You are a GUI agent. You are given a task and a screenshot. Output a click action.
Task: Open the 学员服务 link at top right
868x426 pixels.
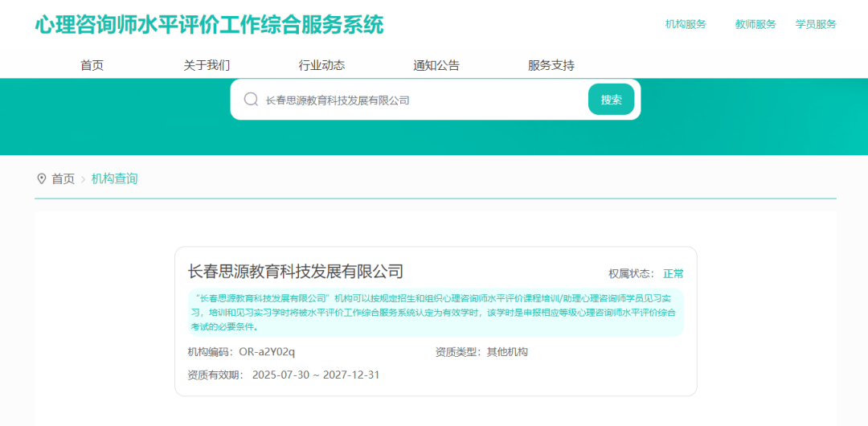pyautogui.click(x=816, y=24)
